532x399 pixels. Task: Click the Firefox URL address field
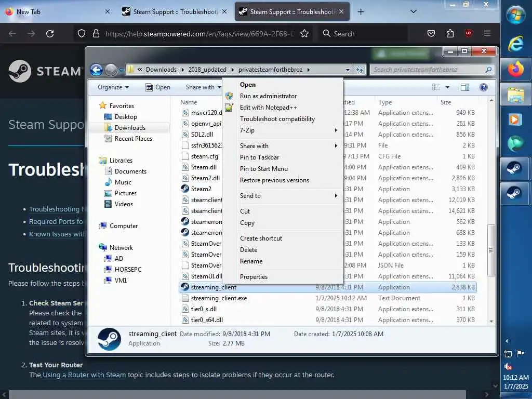[199, 34]
